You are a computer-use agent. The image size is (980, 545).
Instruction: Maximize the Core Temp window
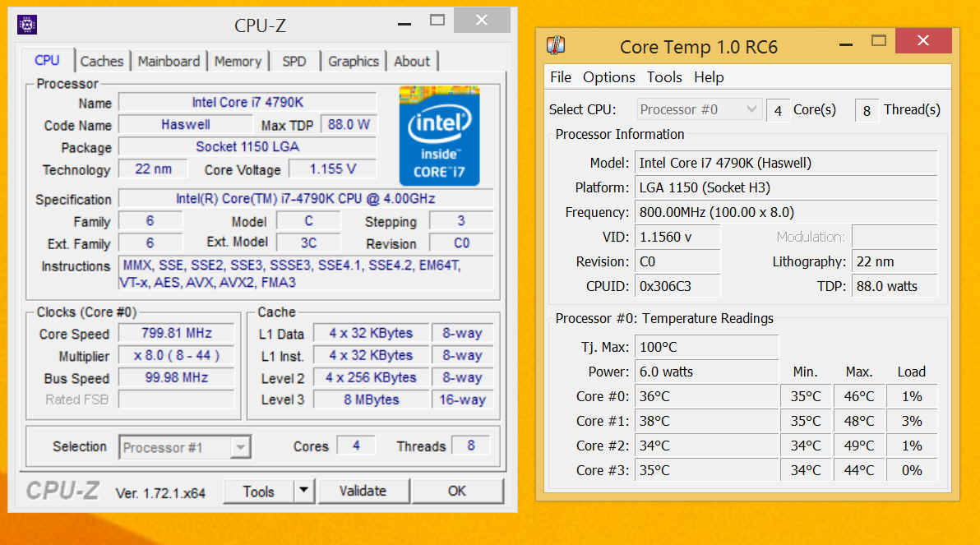point(879,40)
